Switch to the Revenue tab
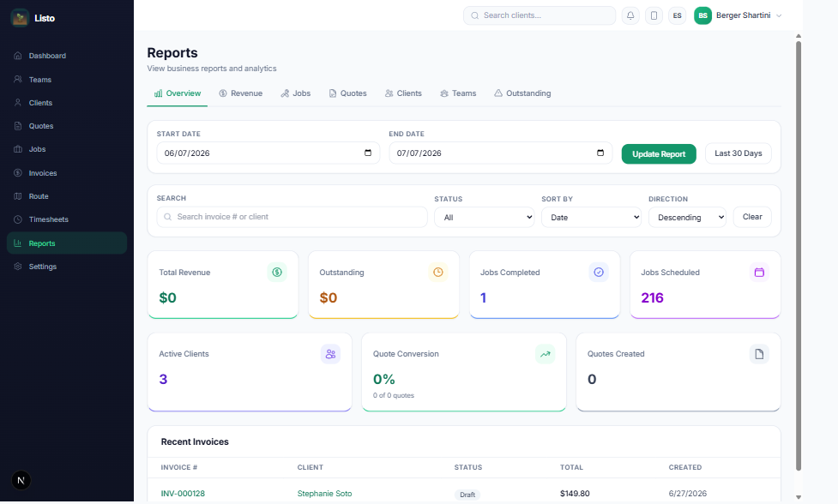Image resolution: width=838 pixels, height=504 pixels. point(240,93)
